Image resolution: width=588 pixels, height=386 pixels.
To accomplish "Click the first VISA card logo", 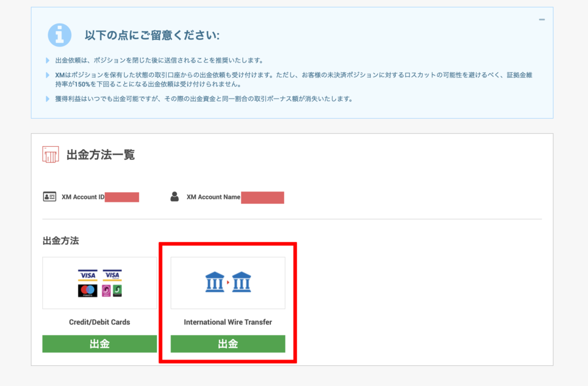I will (x=88, y=276).
